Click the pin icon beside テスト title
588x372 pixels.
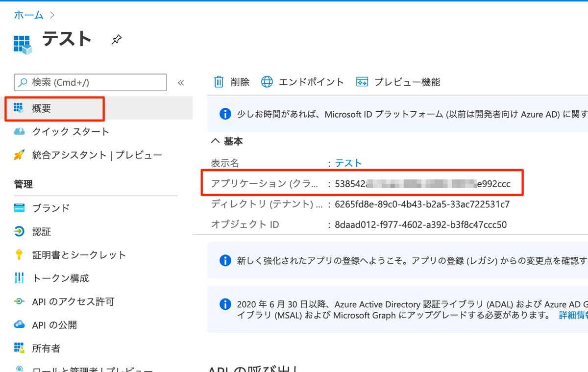click(117, 40)
